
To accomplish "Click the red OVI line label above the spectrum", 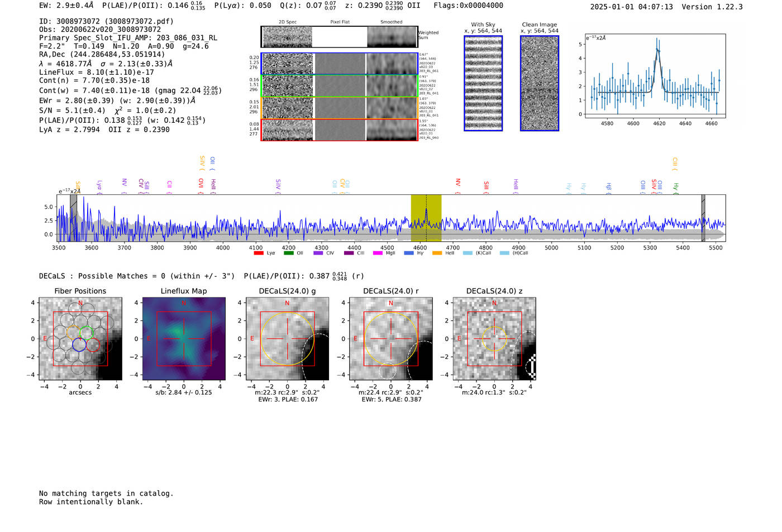I will pyautogui.click(x=201, y=185).
